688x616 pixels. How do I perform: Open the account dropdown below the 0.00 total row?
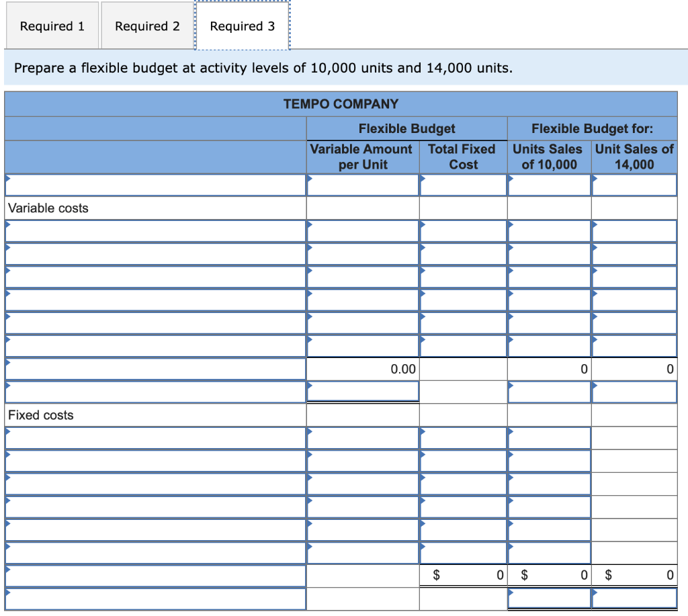pos(155,392)
